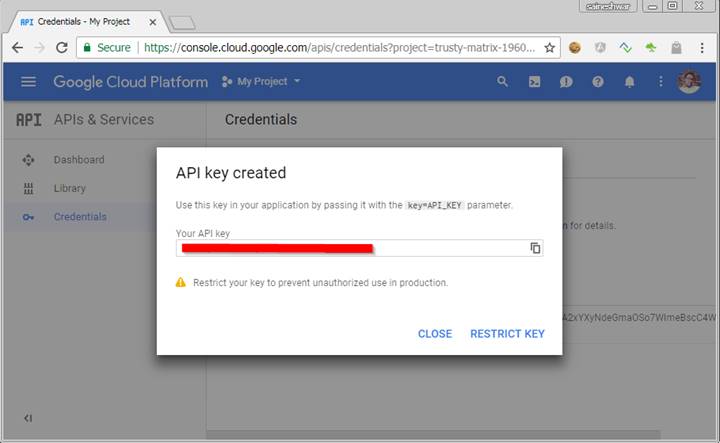Open the help question mark icon
This screenshot has width=720, height=443.
point(597,82)
